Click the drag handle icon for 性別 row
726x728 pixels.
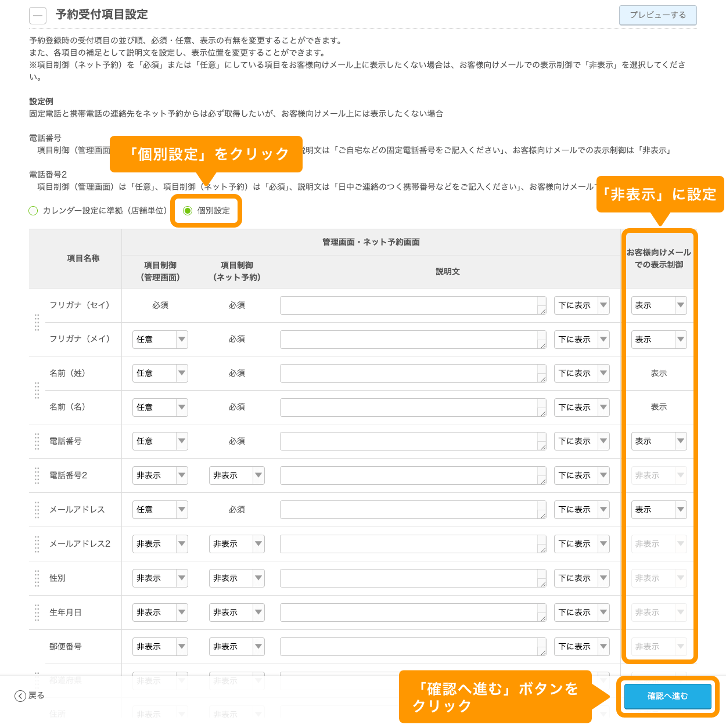coord(36,578)
